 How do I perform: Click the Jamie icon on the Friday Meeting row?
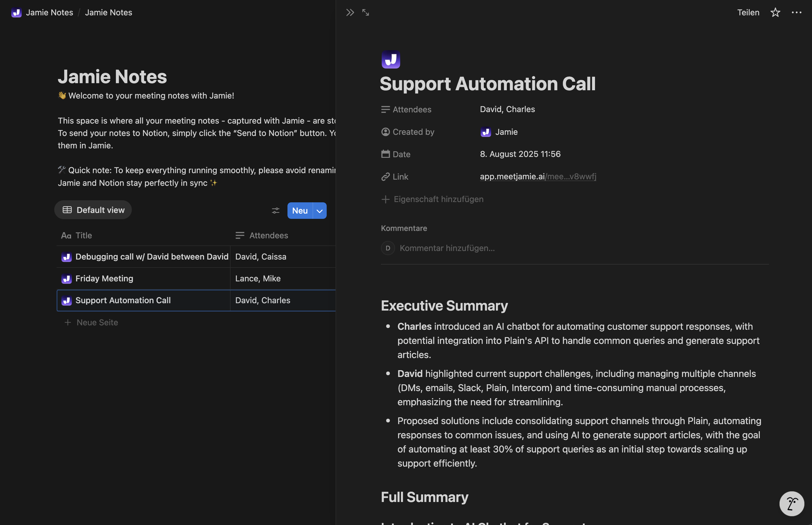[x=66, y=279]
